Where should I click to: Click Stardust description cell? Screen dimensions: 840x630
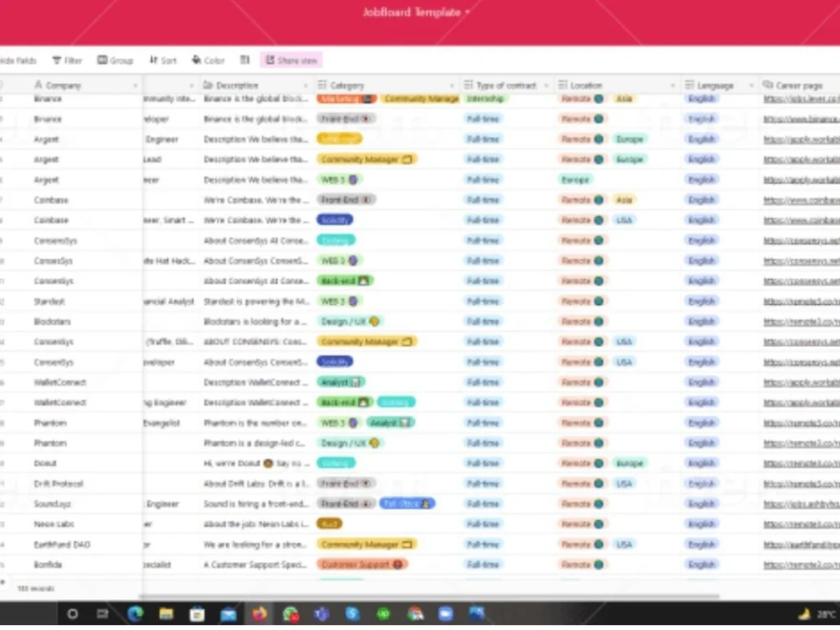pos(256,302)
